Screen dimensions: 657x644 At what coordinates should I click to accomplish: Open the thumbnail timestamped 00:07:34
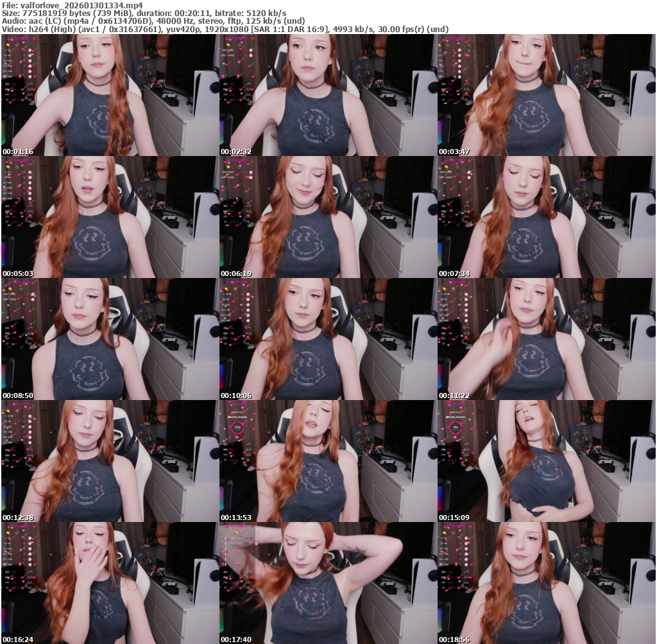(x=547, y=217)
